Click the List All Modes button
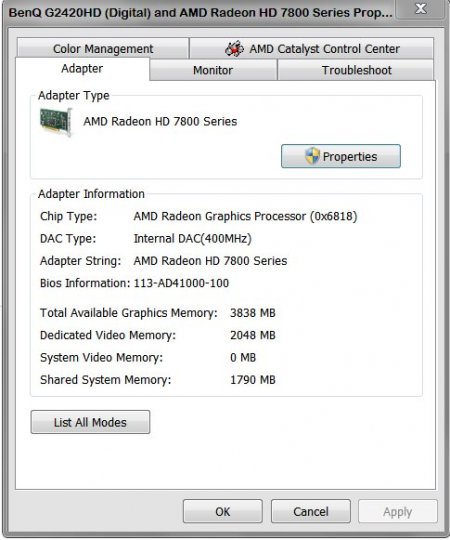Screen dimensions: 450x540 [x=90, y=422]
